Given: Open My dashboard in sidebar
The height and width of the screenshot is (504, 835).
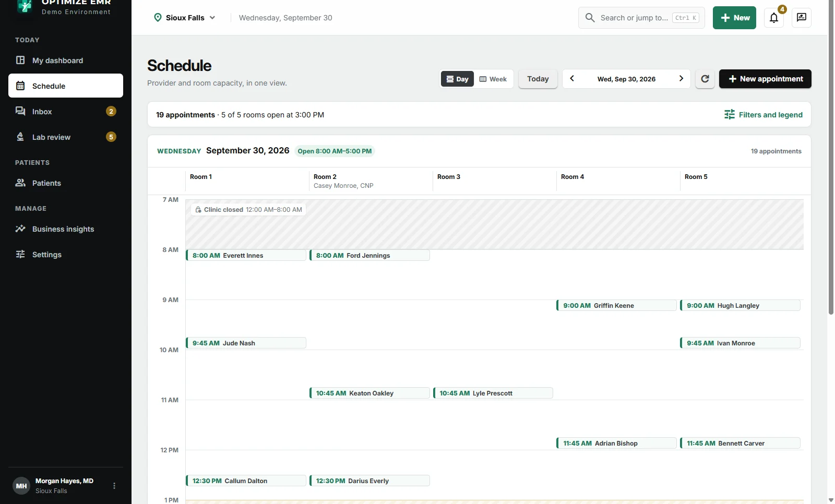Looking at the screenshot, I should (x=66, y=60).
